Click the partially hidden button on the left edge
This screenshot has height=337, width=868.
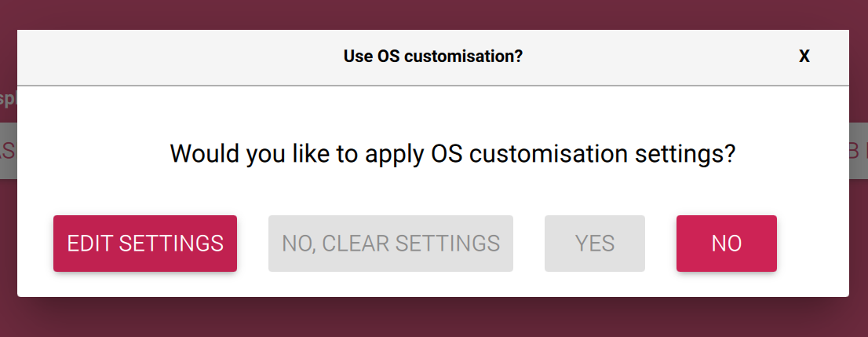tap(8, 151)
